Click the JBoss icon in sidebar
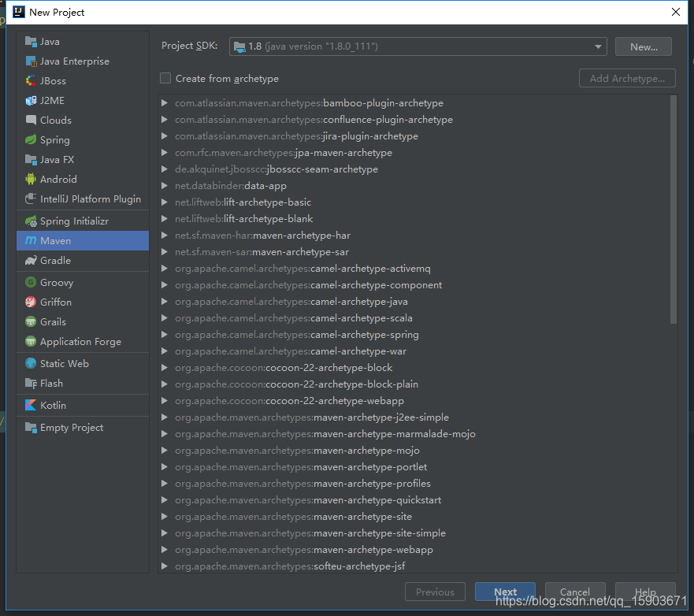The height and width of the screenshot is (616, 694). (x=31, y=81)
